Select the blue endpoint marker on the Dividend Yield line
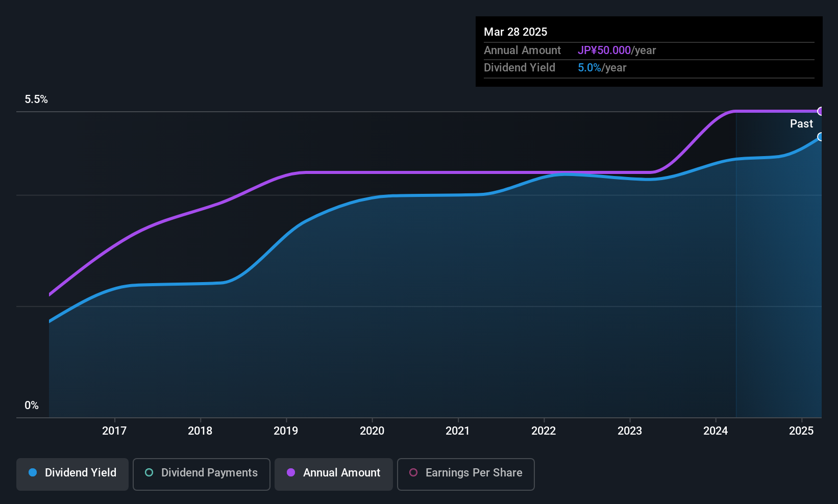 [821, 137]
